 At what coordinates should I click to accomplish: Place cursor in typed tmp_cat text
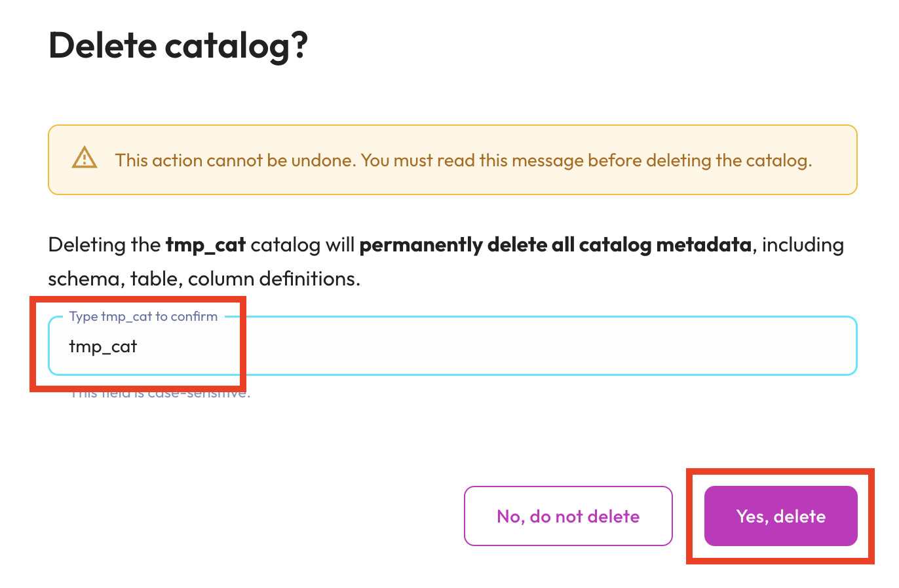pyautogui.click(x=103, y=346)
